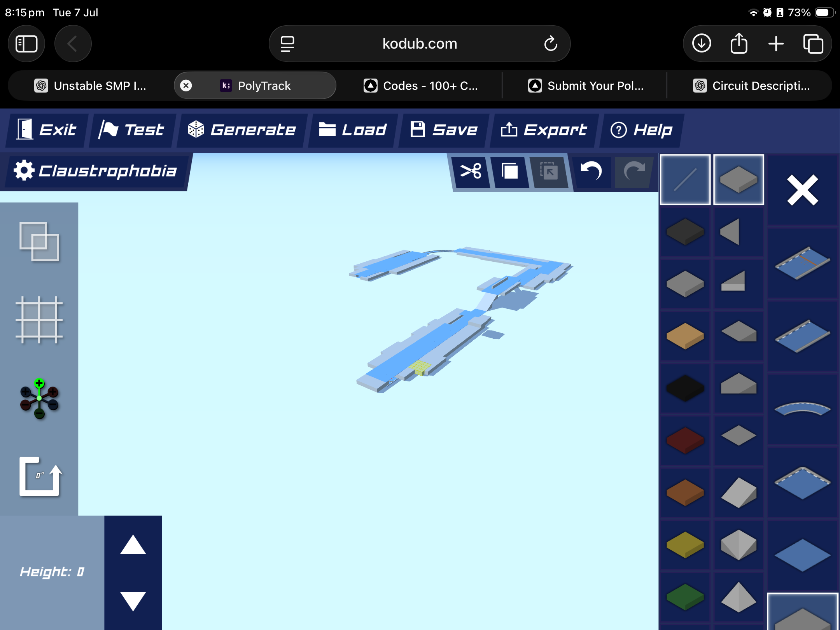
Task: Open the axis direction gizmo tool
Action: click(x=39, y=398)
